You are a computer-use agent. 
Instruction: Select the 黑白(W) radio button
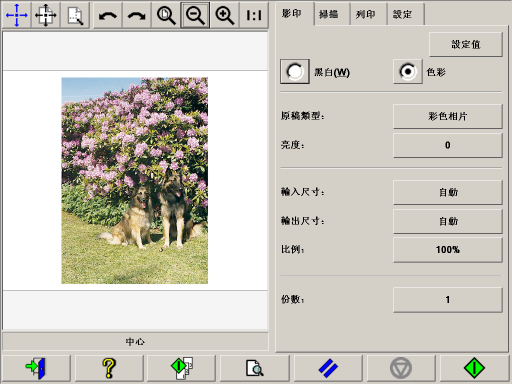pyautogui.click(x=295, y=72)
